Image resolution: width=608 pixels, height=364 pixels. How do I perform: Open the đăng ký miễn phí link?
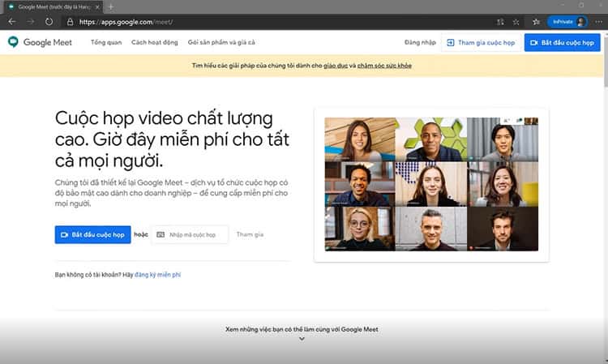coord(157,275)
